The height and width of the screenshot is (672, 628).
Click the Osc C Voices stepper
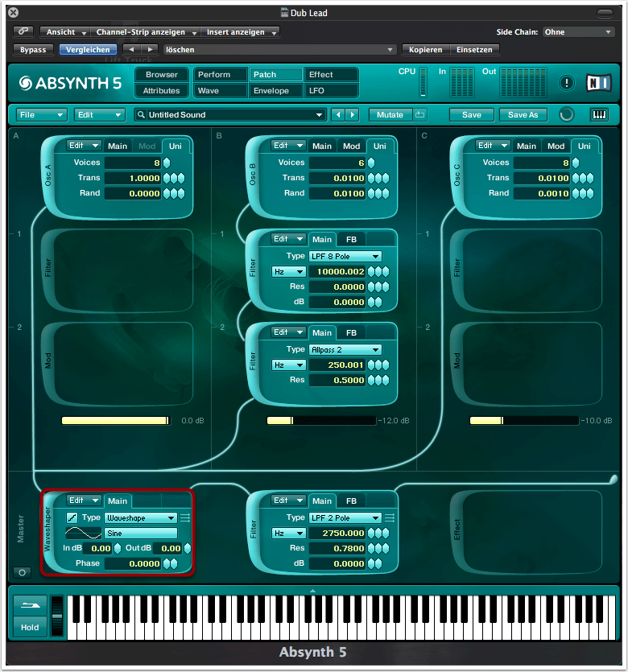click(x=576, y=163)
